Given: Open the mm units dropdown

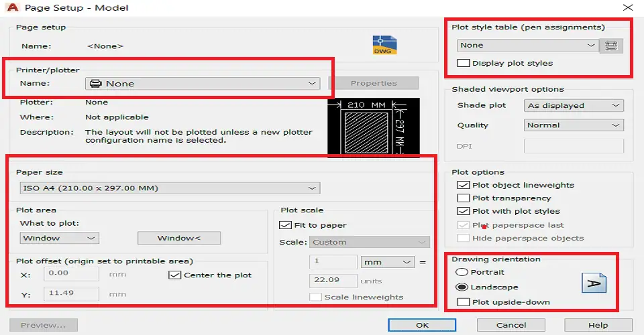Looking at the screenshot, I should pyautogui.click(x=387, y=262).
